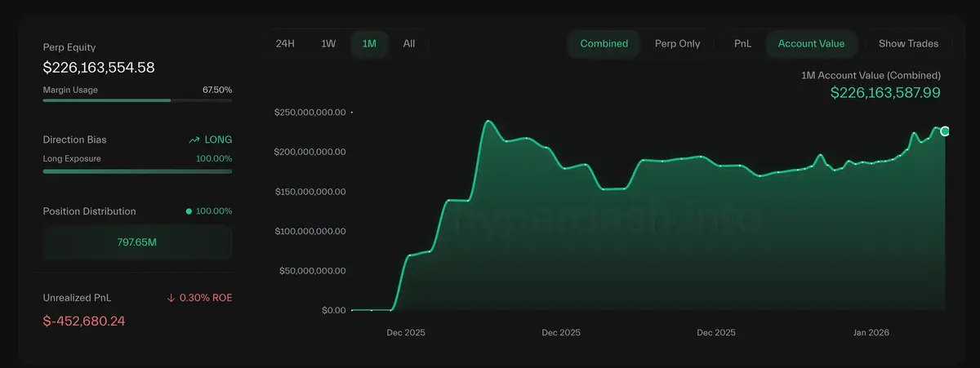Click the Direction Bias heading
This screenshot has width=980, height=368.
click(x=74, y=140)
